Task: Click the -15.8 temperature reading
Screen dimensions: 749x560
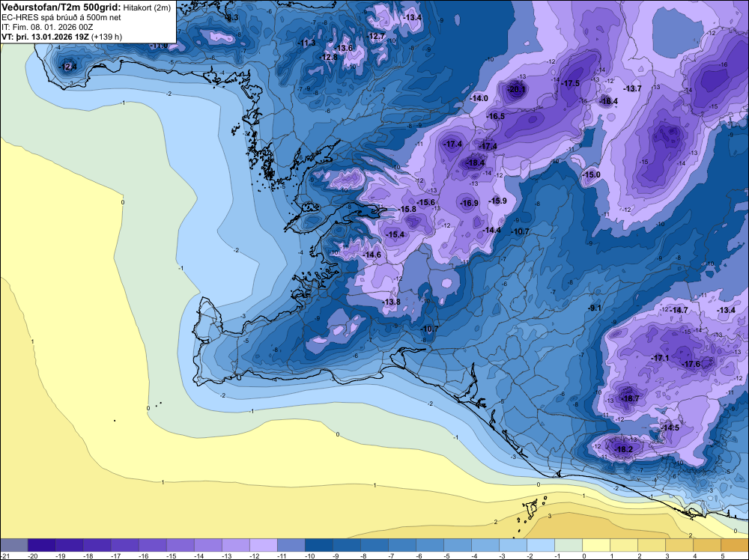Action: (407, 209)
